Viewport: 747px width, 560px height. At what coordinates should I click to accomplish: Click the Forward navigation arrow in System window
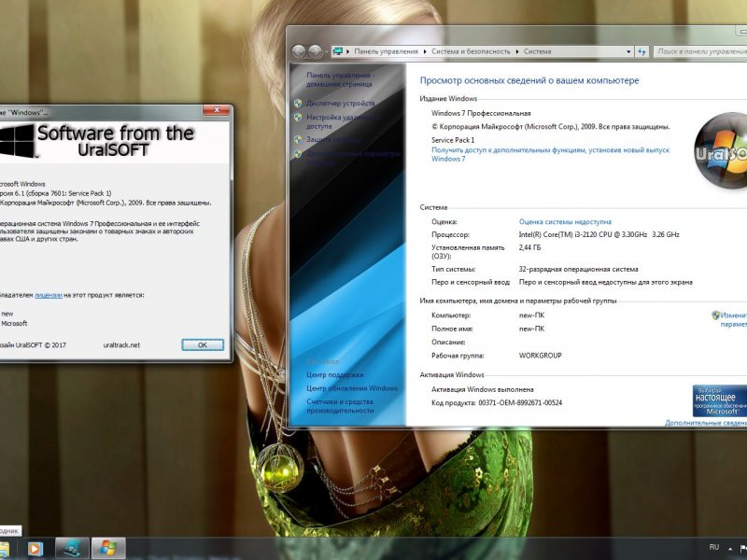click(x=316, y=51)
